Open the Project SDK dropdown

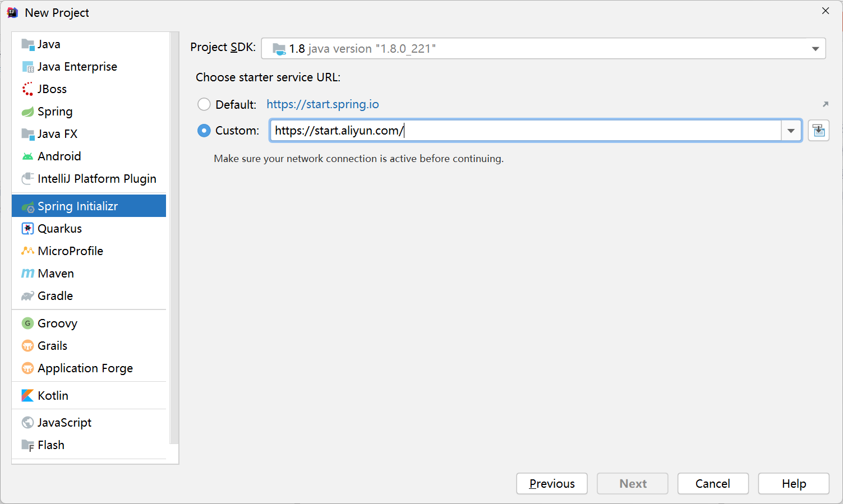pos(543,49)
